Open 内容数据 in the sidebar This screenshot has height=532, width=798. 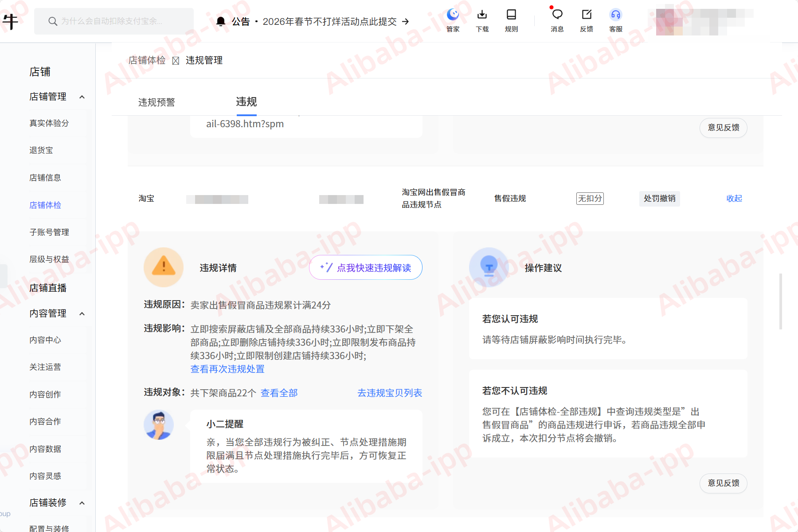(x=45, y=449)
